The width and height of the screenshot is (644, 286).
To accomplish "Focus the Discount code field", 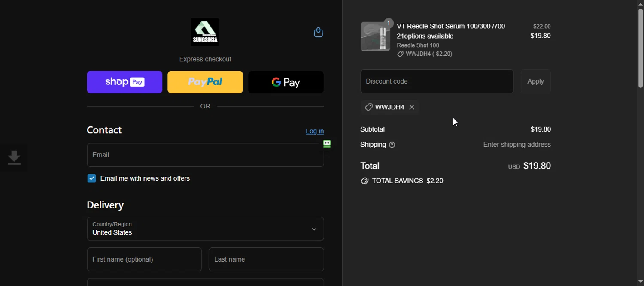I will coord(437,81).
